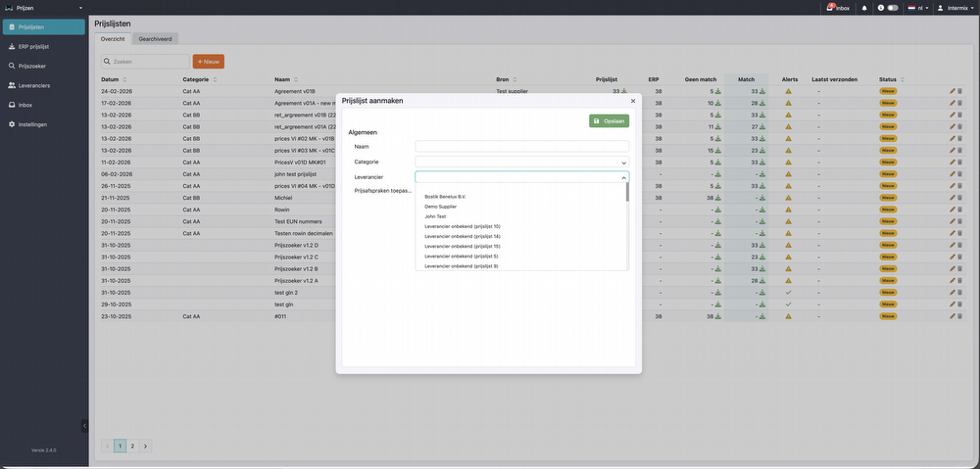Go to page 2 in pagination

(132, 446)
